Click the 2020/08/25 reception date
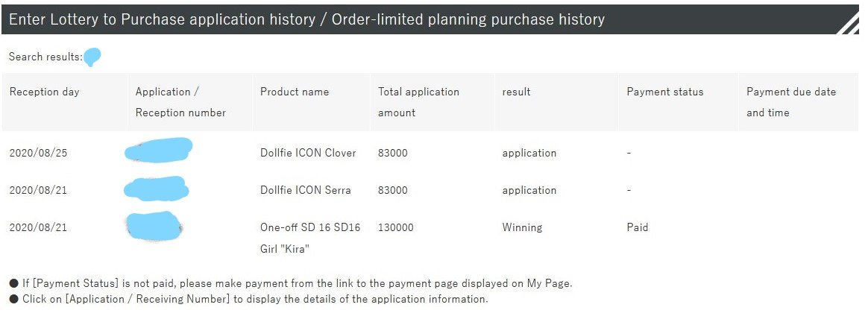868x322 pixels. (x=38, y=153)
